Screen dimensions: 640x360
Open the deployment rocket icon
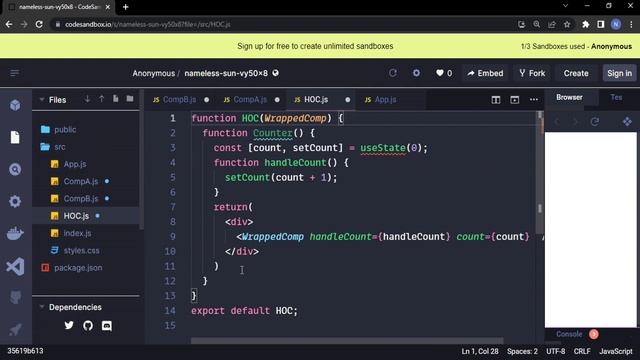[15, 330]
